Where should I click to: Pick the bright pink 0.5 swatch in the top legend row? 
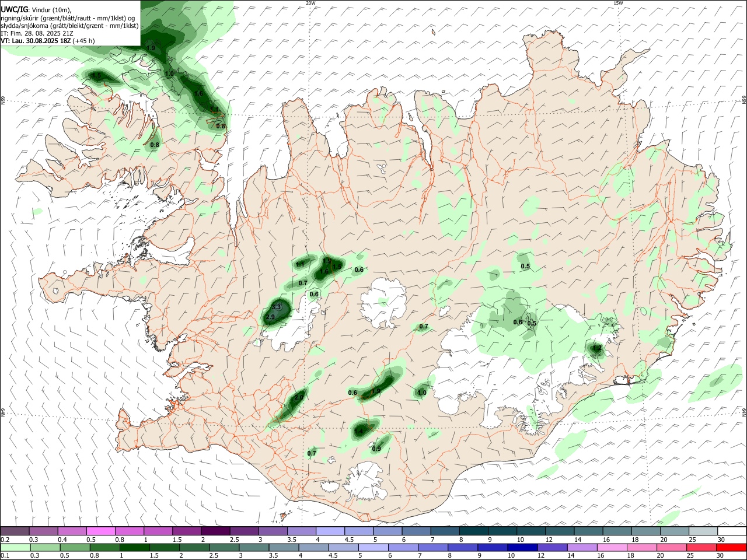click(100, 531)
